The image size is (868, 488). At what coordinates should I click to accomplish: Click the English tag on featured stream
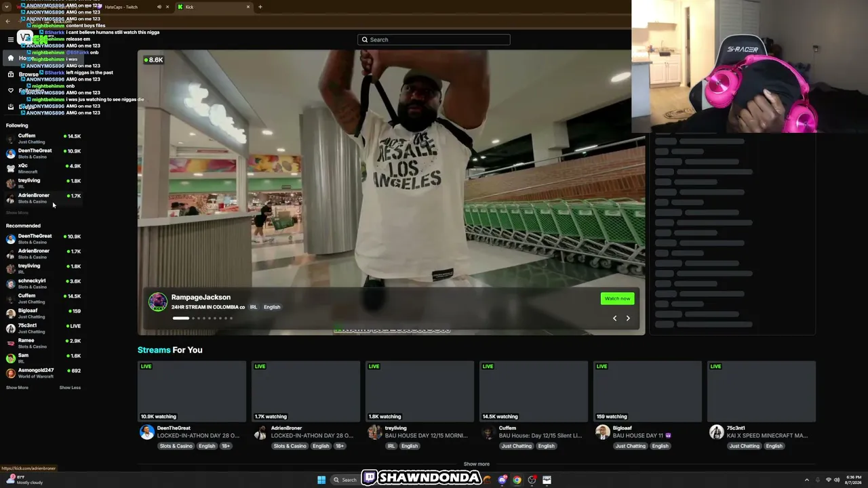272,307
